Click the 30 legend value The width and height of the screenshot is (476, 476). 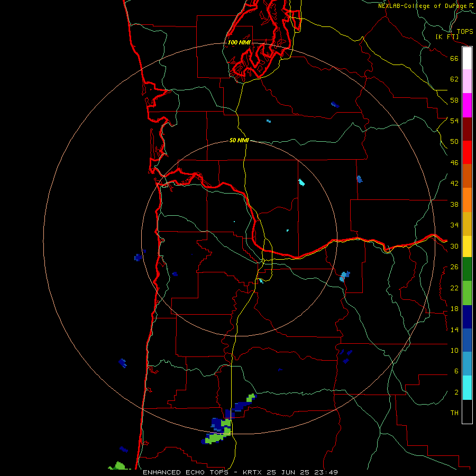pyautogui.click(x=454, y=246)
